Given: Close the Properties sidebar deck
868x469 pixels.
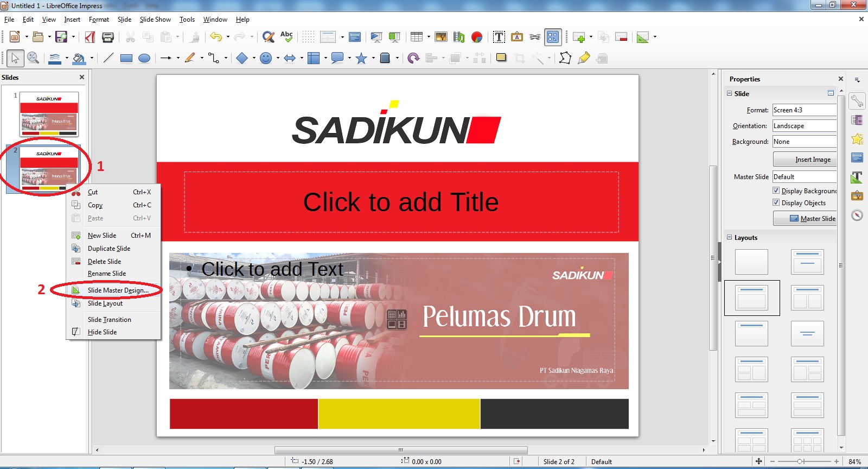Looking at the screenshot, I should 841,79.
